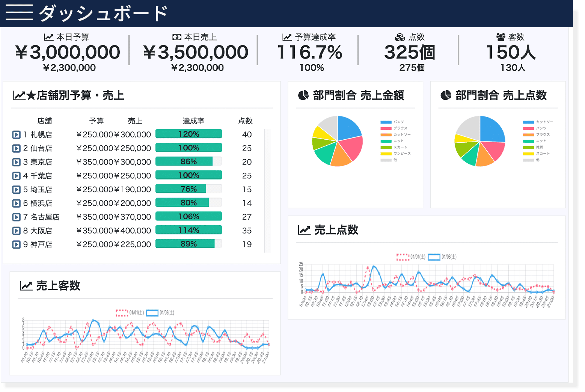585x392 pixels.
Task: Click the pie icon of 部門割合 売上金額
Action: [303, 95]
